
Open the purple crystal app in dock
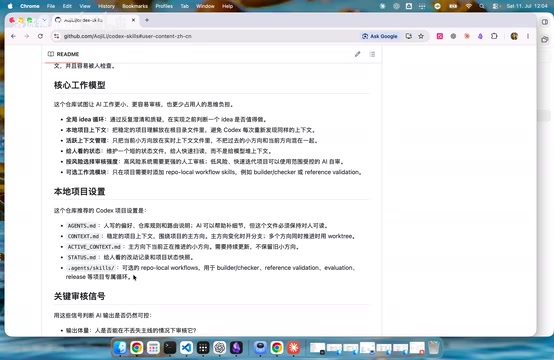pos(236,348)
